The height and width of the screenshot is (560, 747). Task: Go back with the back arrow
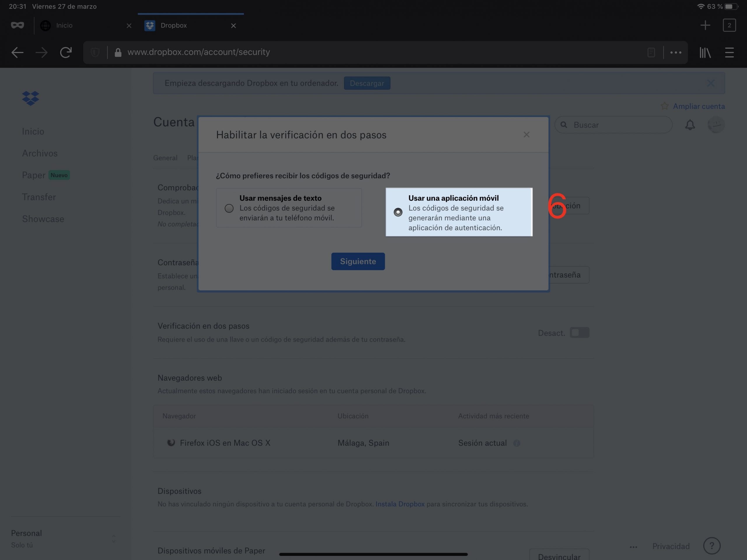point(17,52)
